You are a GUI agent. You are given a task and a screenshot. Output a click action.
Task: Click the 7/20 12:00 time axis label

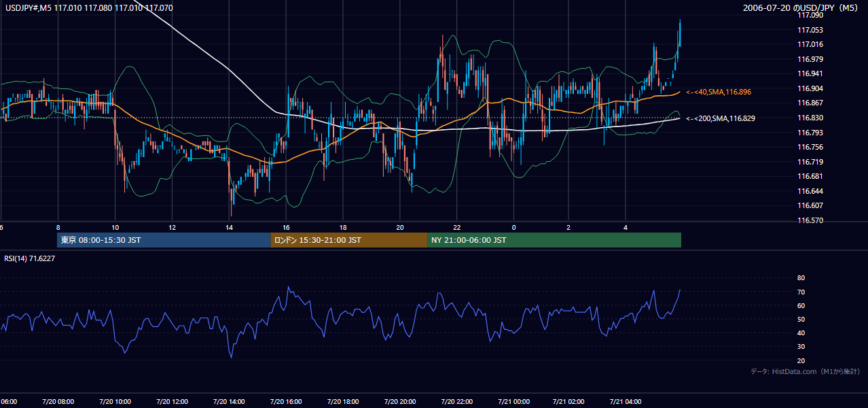pos(172,401)
